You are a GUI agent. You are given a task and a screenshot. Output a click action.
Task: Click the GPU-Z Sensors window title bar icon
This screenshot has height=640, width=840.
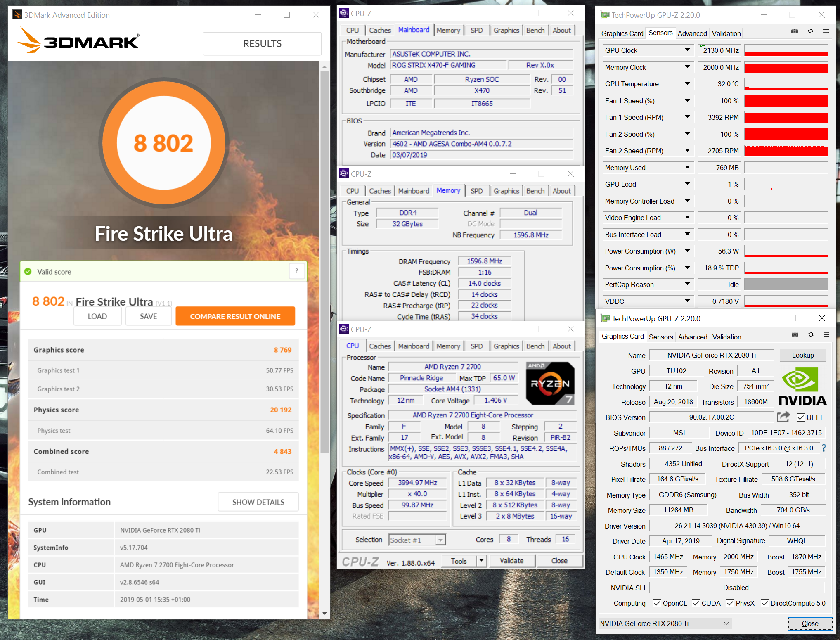click(x=605, y=15)
